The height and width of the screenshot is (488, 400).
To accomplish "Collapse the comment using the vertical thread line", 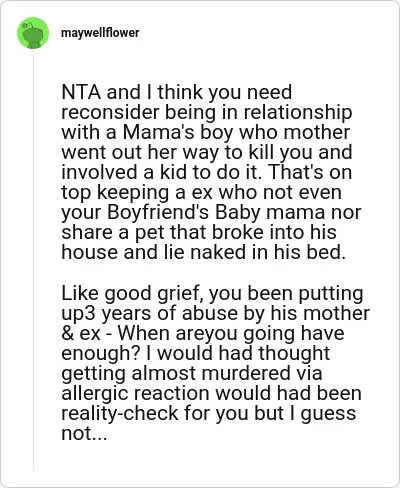I will (x=33, y=260).
